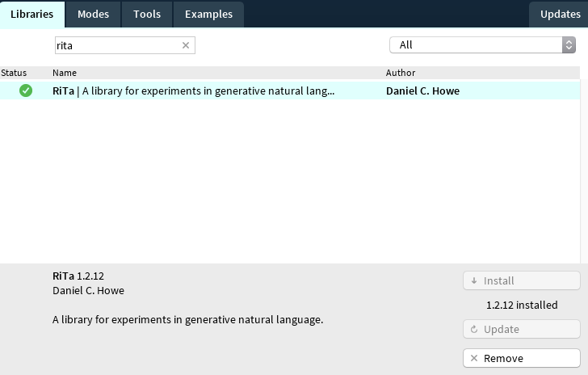Go to the Updates tab
The height and width of the screenshot is (375, 588).
click(560, 15)
